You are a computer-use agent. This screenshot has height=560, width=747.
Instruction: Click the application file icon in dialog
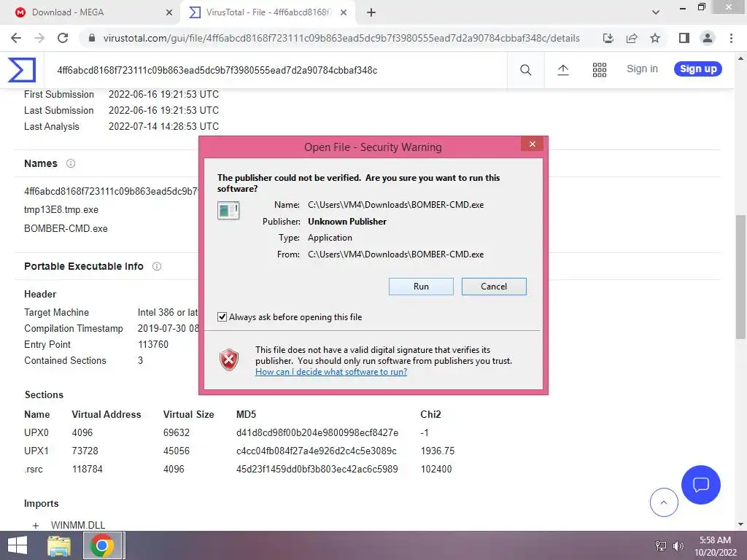pos(228,211)
